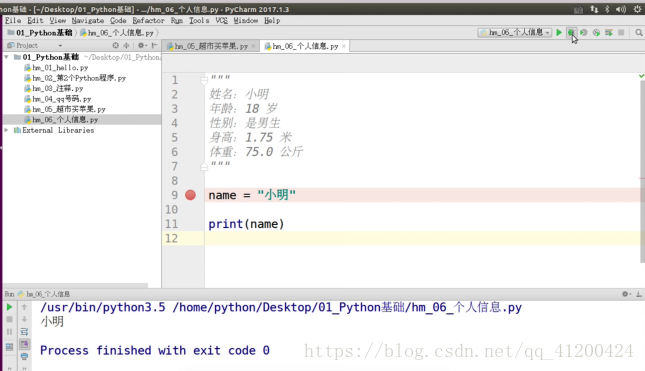Click the Stop square in Run panel
Image resolution: width=645 pixels, height=371 pixels.
coord(9,320)
